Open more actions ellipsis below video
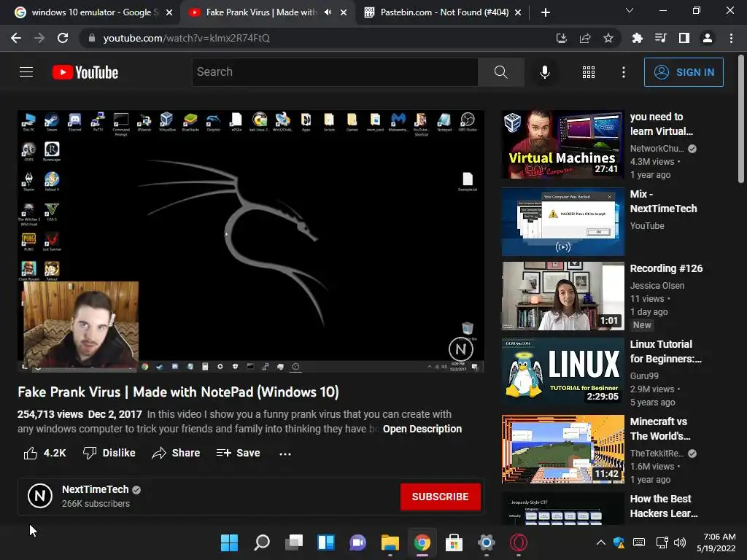The image size is (747, 560). [285, 454]
